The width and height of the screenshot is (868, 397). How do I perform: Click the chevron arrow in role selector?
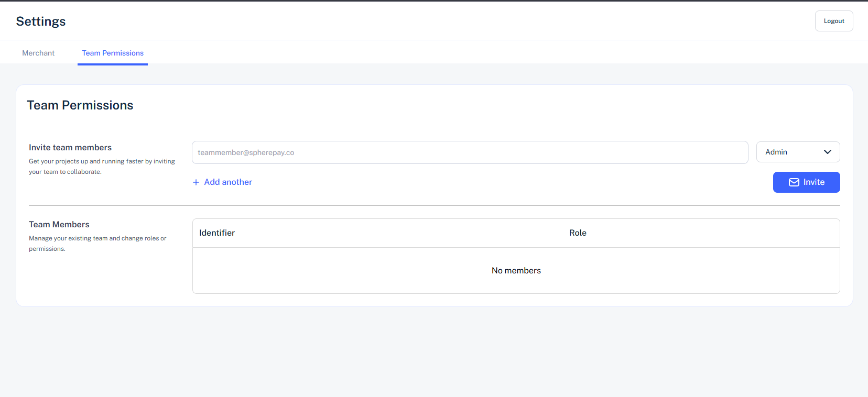[828, 152]
